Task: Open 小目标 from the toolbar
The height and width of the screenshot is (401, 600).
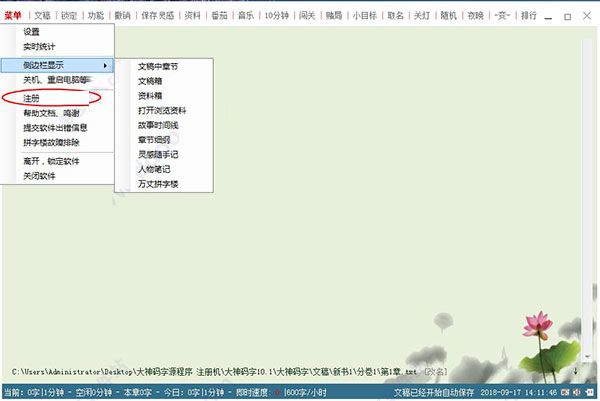Action: [x=365, y=16]
